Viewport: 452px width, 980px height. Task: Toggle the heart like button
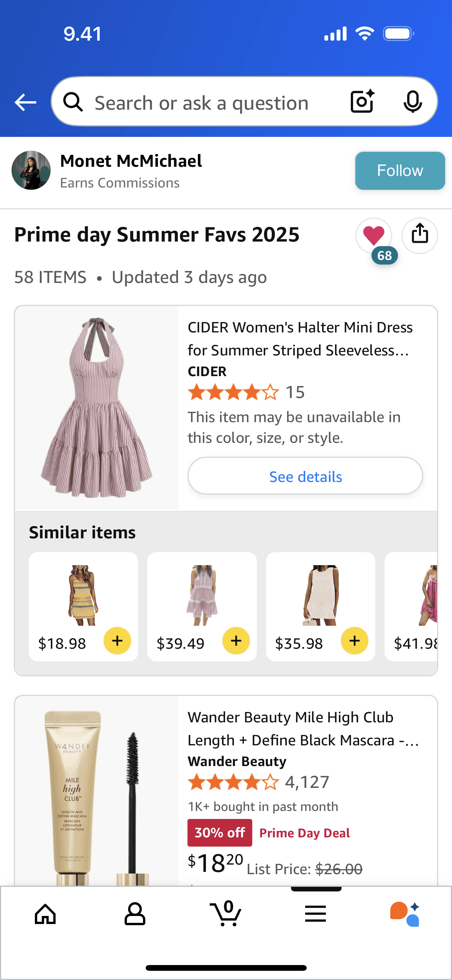373,235
